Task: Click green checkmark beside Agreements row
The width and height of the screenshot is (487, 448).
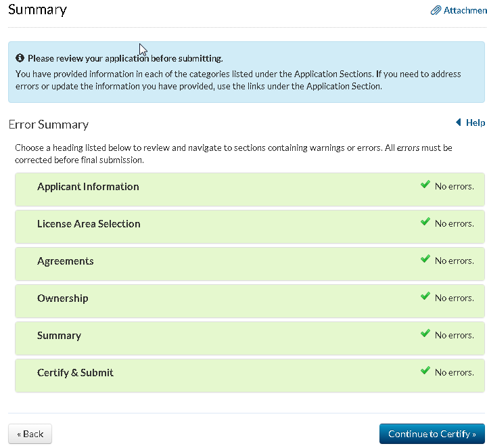Action: [x=425, y=259]
